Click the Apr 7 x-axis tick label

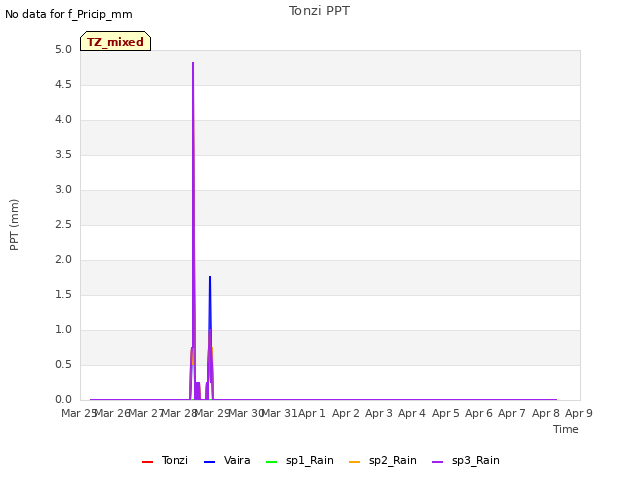[512, 413]
